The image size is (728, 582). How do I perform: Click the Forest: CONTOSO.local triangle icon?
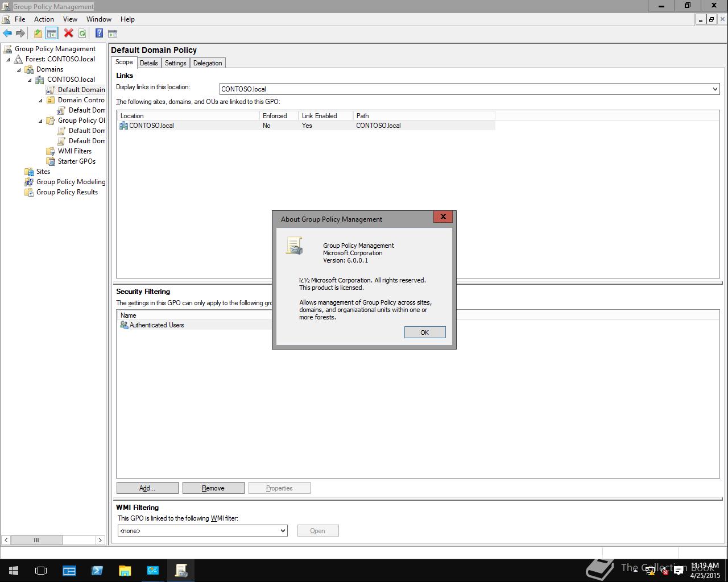point(19,59)
